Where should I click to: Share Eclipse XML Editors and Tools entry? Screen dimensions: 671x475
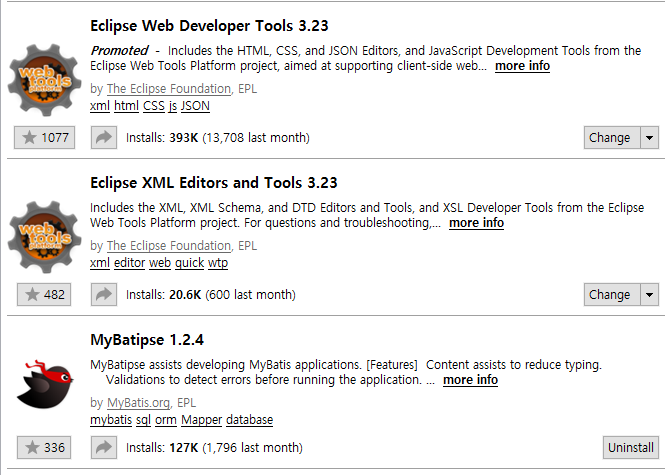(104, 294)
